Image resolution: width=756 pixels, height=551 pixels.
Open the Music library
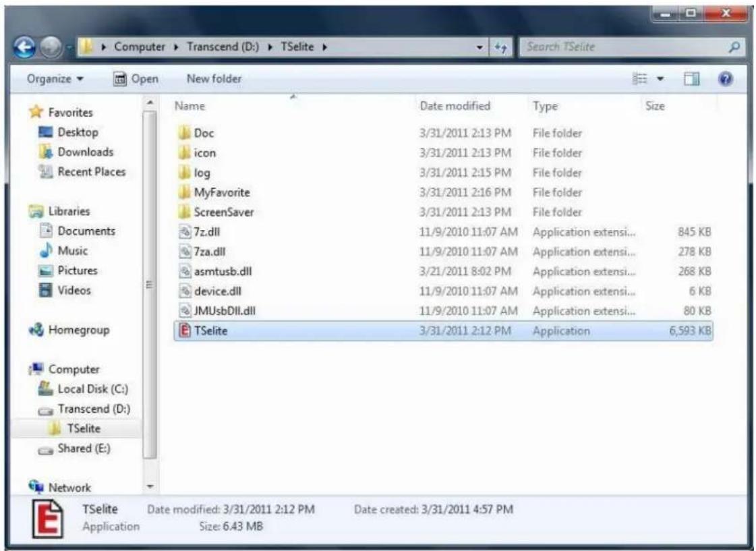coord(72,251)
